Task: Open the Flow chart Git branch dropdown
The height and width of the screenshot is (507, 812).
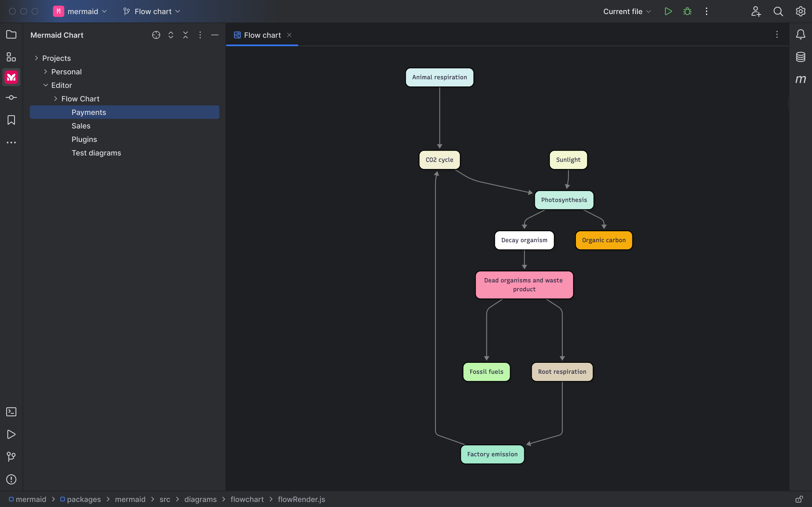Action: tap(152, 11)
